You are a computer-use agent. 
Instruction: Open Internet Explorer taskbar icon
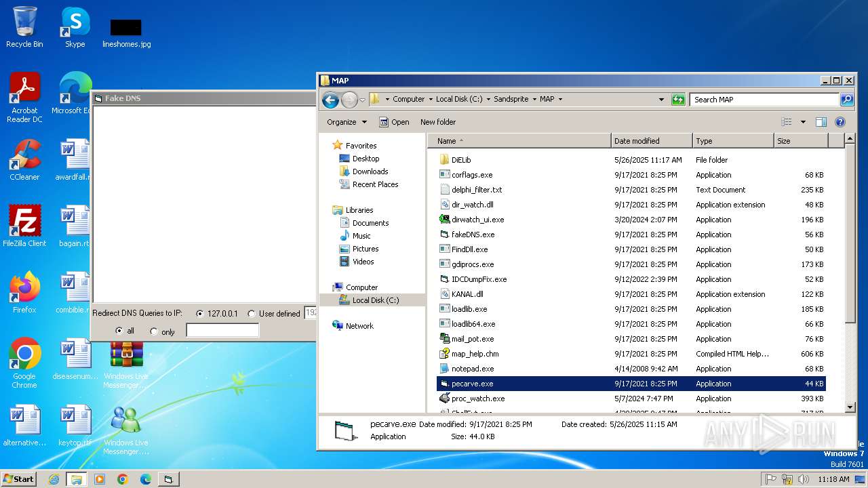54,479
